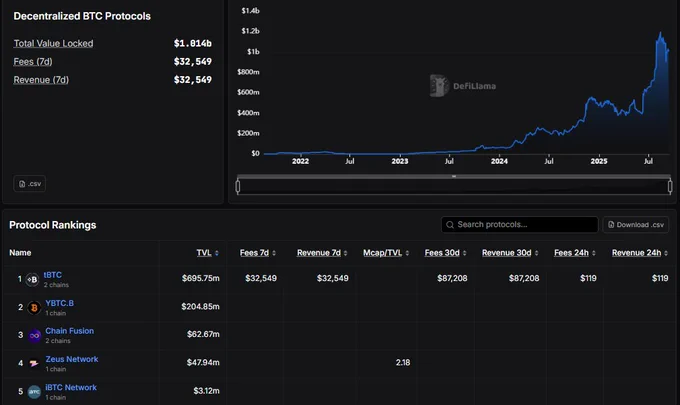The height and width of the screenshot is (405, 680).
Task: Sort the table by Revenue 7d
Action: click(x=322, y=253)
